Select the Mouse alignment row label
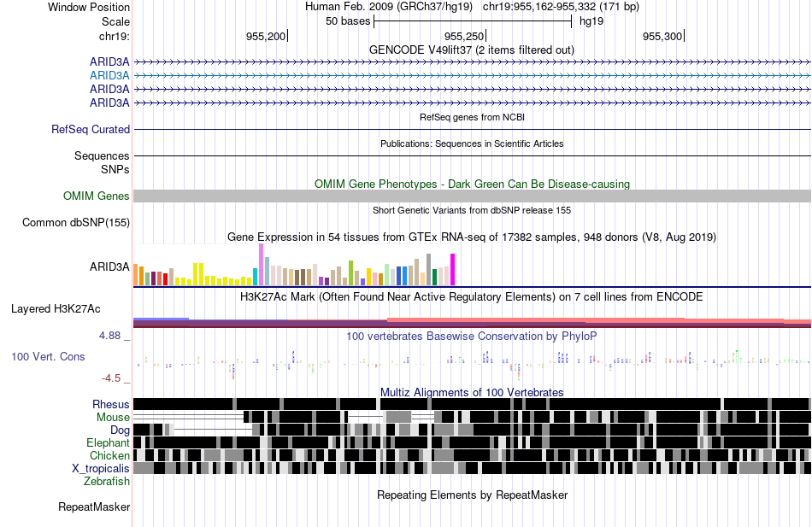Viewport: 812px width, 527px height. point(113,418)
